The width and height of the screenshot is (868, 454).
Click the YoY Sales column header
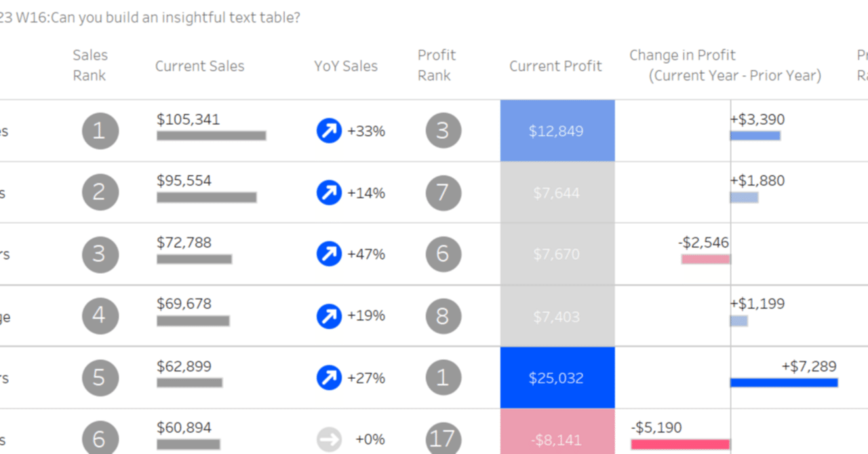click(345, 66)
